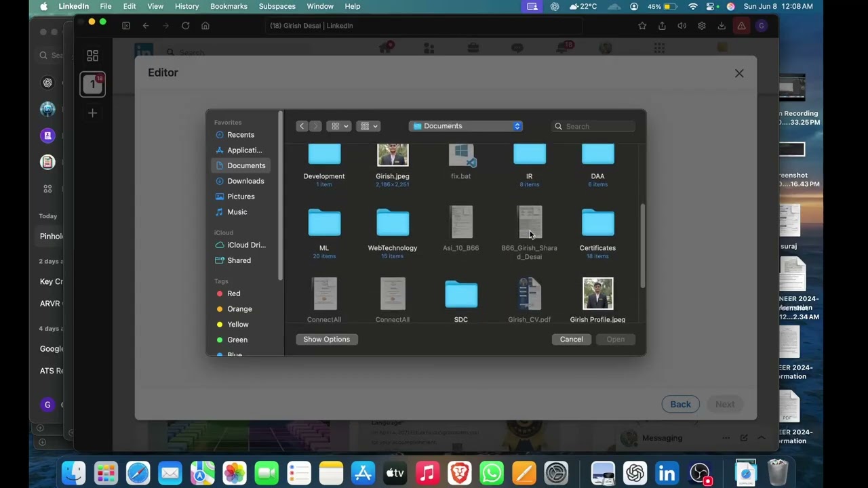Open ChatGPT from the Dock
Viewport: 868px width, 488px height.
(x=635, y=472)
